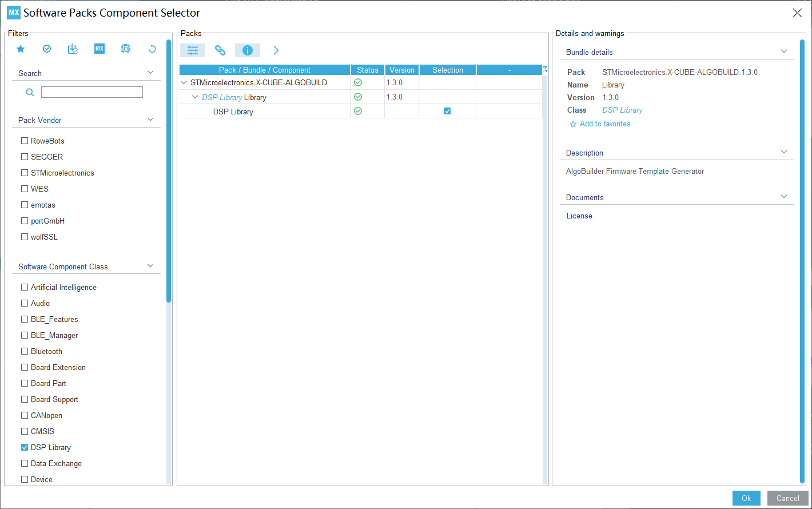Screen dimensions: 812x509
Task: Enable the WES vendor checkbox
Action: click(x=25, y=189)
